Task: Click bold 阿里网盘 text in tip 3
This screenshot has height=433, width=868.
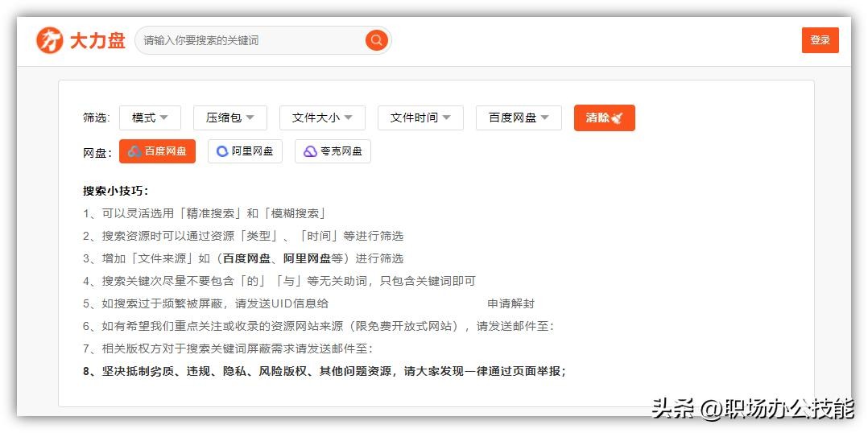Action: 307,258
